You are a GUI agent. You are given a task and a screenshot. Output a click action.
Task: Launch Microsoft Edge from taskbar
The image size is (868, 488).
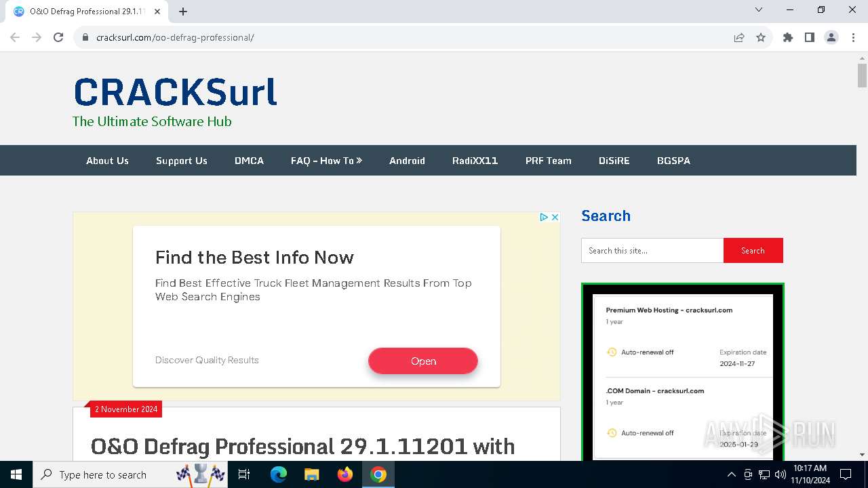tap(279, 474)
